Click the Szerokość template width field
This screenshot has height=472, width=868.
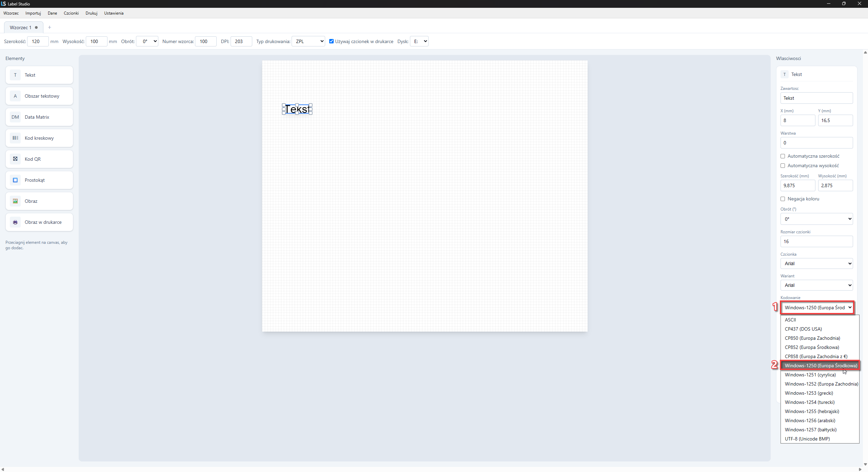[x=38, y=41]
